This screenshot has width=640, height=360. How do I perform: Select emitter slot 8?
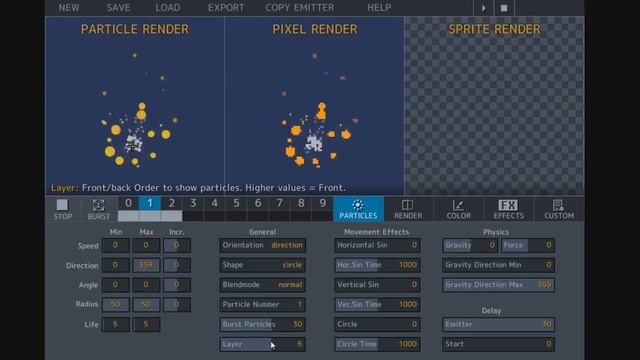click(301, 203)
